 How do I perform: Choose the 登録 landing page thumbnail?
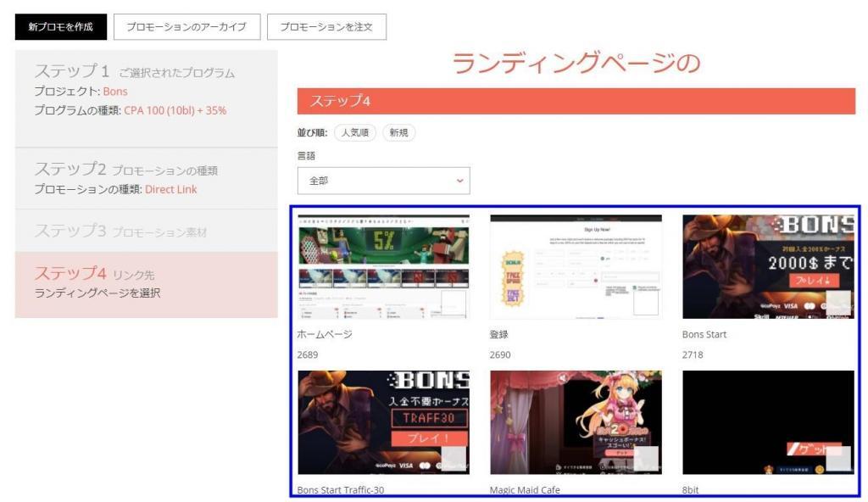(x=576, y=266)
